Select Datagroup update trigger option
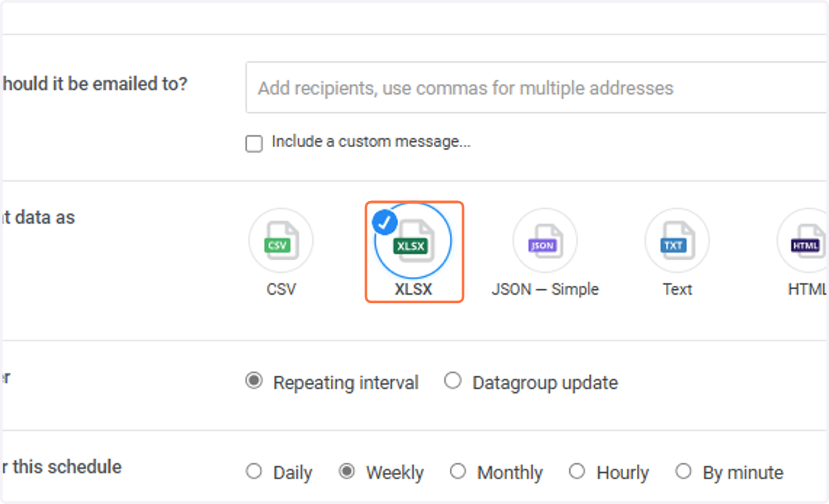Screen dimensions: 829x504 pyautogui.click(x=452, y=380)
